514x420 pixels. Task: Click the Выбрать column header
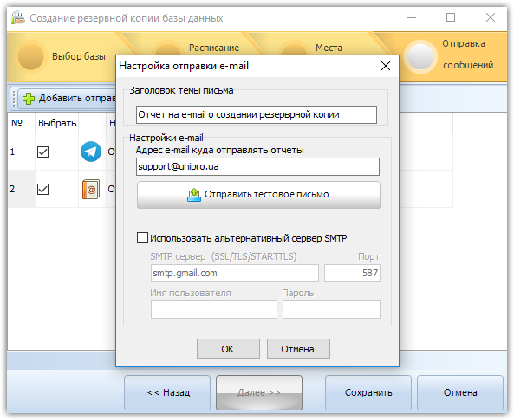click(57, 123)
